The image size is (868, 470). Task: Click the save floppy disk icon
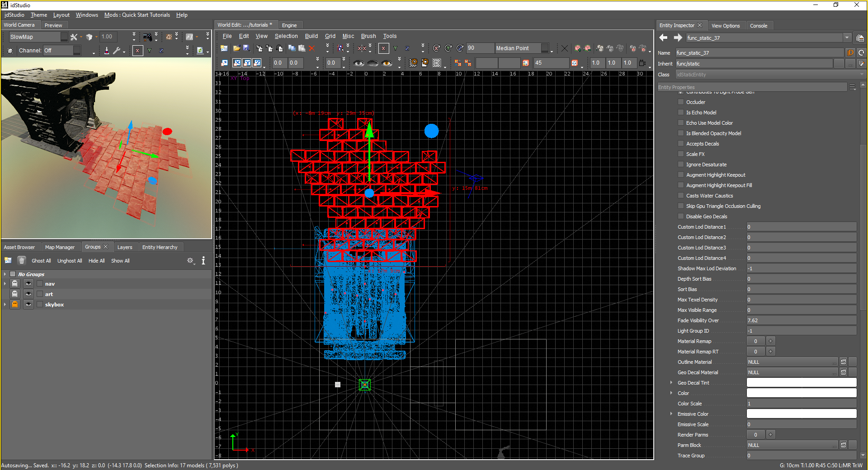[246, 48]
